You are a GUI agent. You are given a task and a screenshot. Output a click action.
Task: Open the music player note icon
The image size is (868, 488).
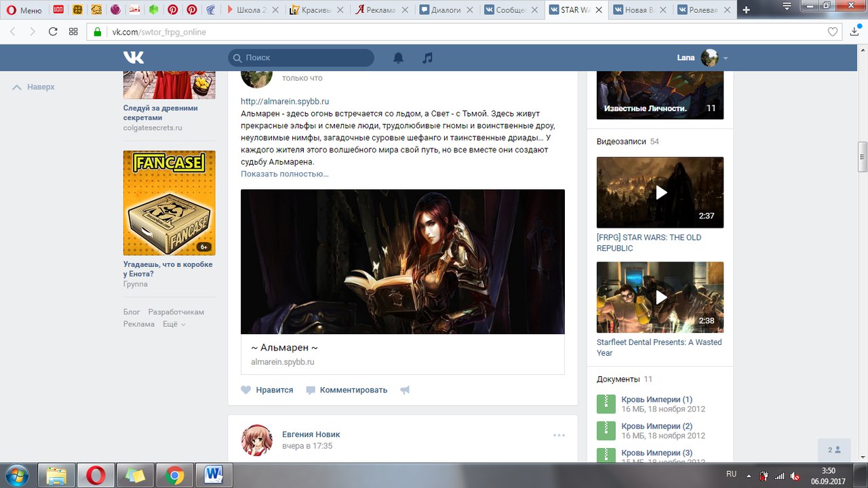427,58
